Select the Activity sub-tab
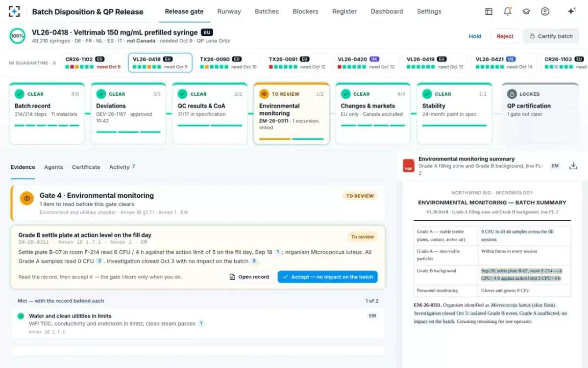Image resolution: width=588 pixels, height=368 pixels. pos(122,167)
